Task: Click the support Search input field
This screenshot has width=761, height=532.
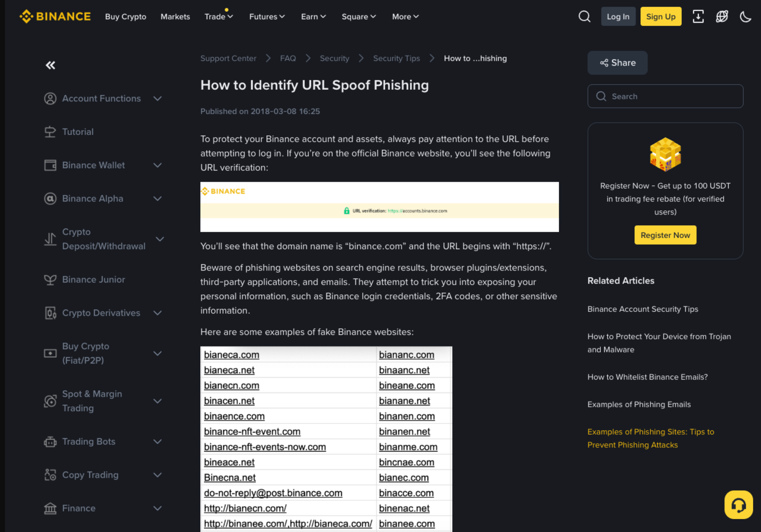Action: 665,96
